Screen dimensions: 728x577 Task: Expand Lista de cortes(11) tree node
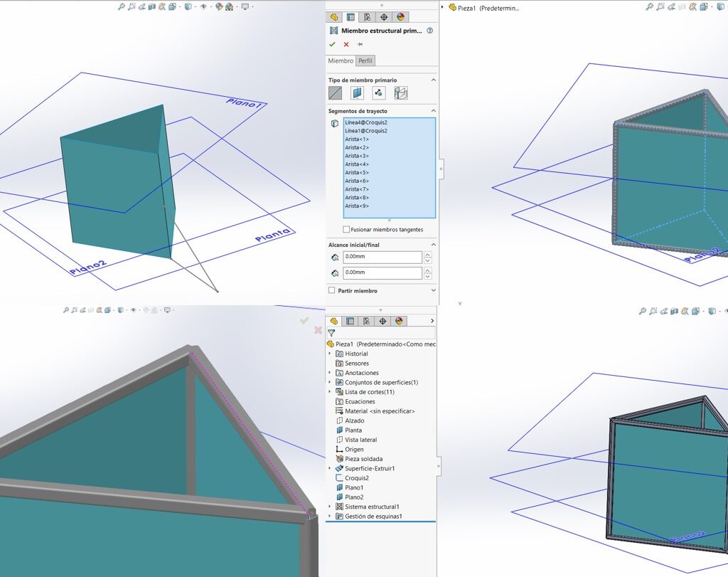[330, 392]
